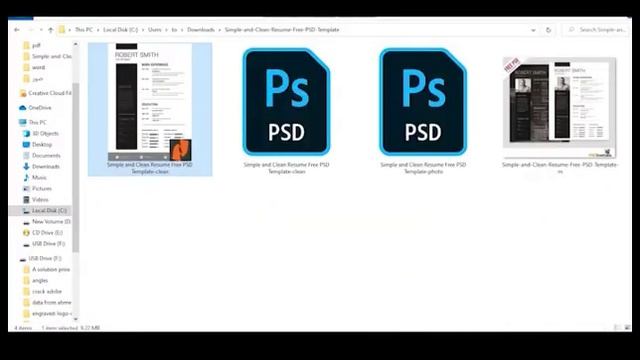Click '4 items' status bar text
The width and height of the screenshot is (640, 360).
pos(23,328)
